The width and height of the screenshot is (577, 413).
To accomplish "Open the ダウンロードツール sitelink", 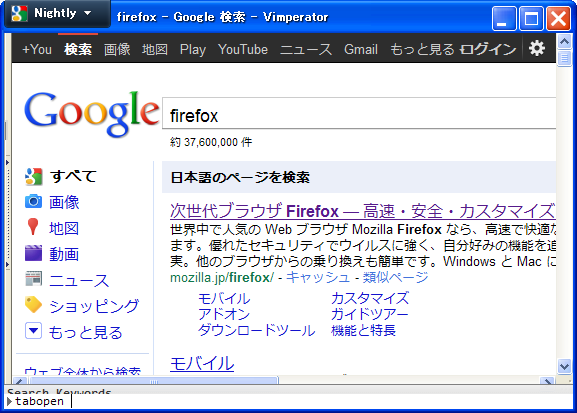I will coord(256,330).
